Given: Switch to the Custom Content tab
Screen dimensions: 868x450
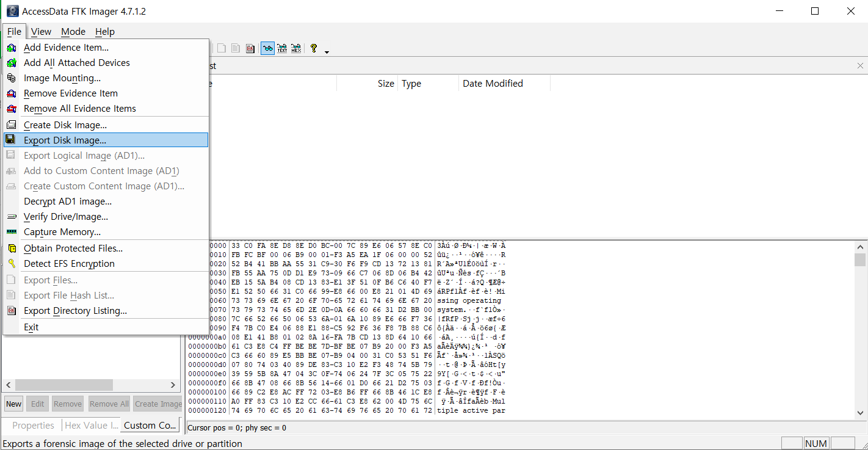Looking at the screenshot, I should (150, 425).
